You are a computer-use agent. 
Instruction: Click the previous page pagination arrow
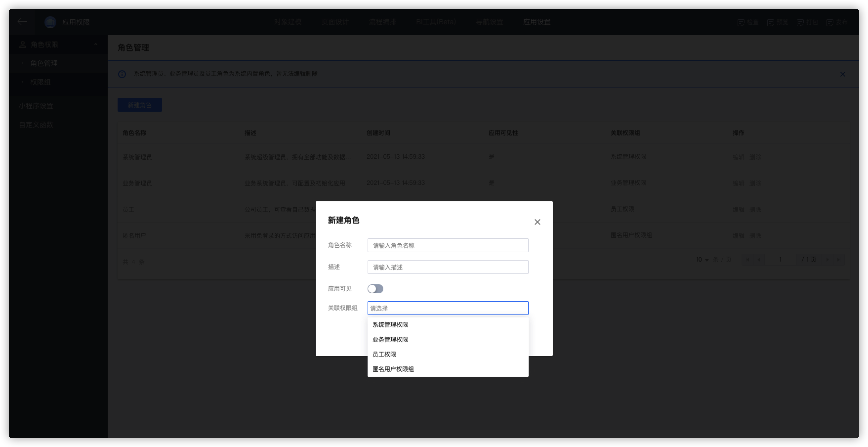pyautogui.click(x=759, y=259)
